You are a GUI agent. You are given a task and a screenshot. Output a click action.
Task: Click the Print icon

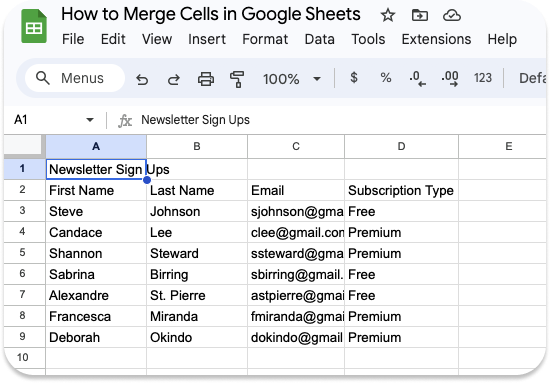(206, 79)
